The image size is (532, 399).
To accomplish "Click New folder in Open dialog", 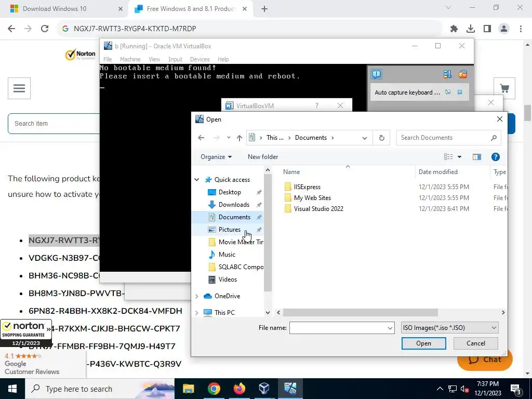I will (263, 157).
